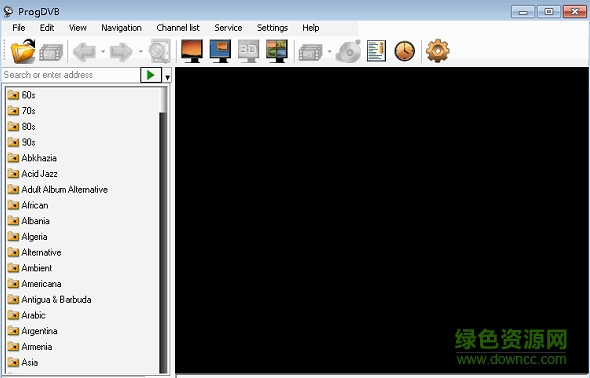Open the Edit menu
The height and width of the screenshot is (378, 590).
(x=47, y=28)
